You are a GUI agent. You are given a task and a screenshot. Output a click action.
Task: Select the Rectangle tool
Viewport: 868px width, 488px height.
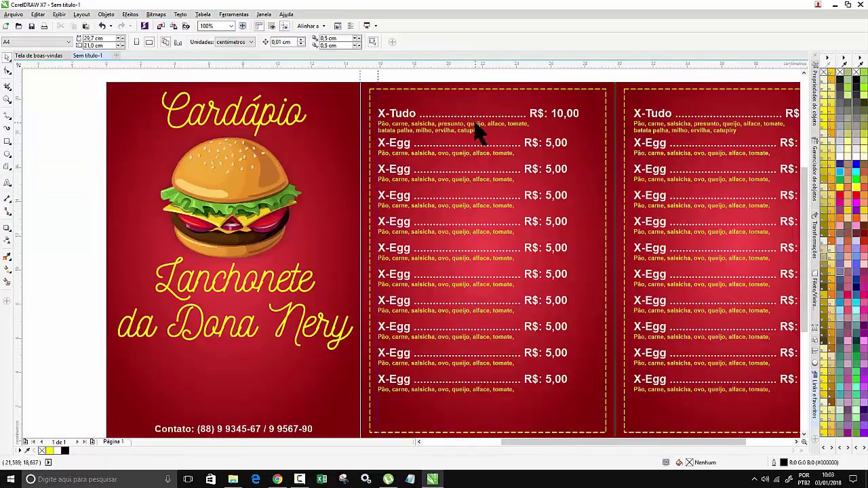point(7,141)
